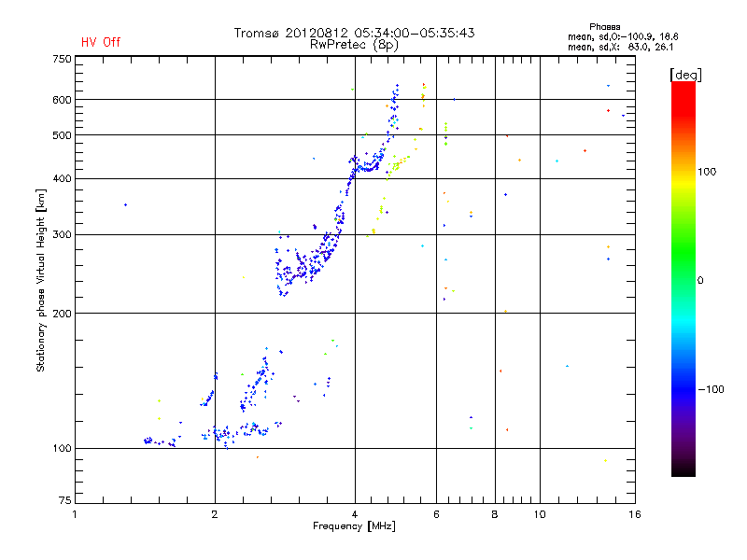
Task: Select the 'mean, sd,O:-100.9, 18.8' statistic
Action: [x=623, y=36]
